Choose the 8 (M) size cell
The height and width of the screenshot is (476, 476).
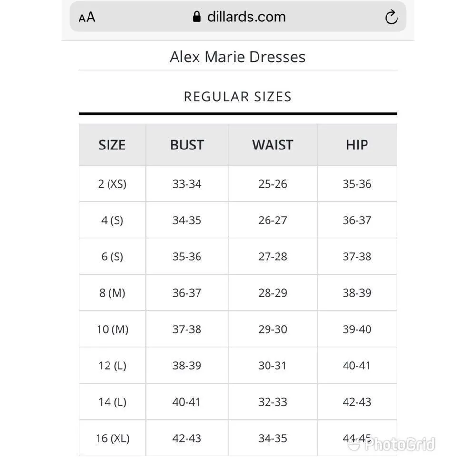[x=112, y=293]
